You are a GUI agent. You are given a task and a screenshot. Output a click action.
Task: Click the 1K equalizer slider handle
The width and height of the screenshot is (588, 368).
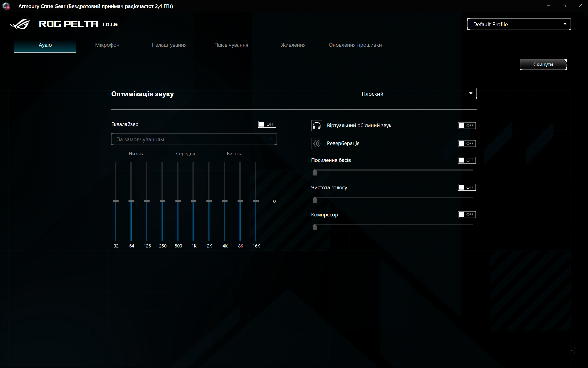[x=193, y=201]
